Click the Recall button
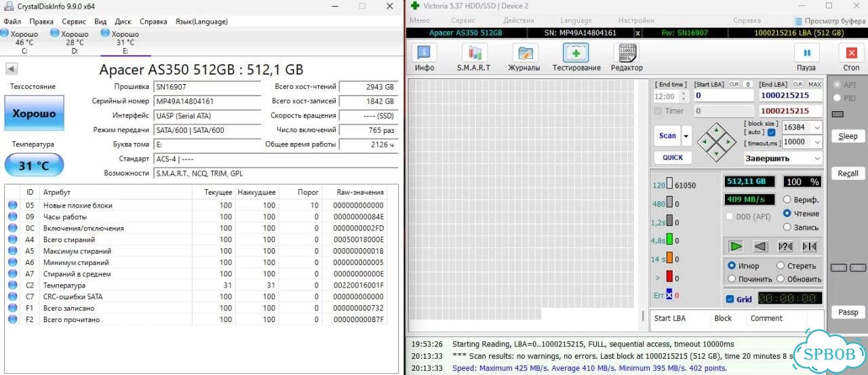The width and height of the screenshot is (868, 375). pyautogui.click(x=848, y=174)
